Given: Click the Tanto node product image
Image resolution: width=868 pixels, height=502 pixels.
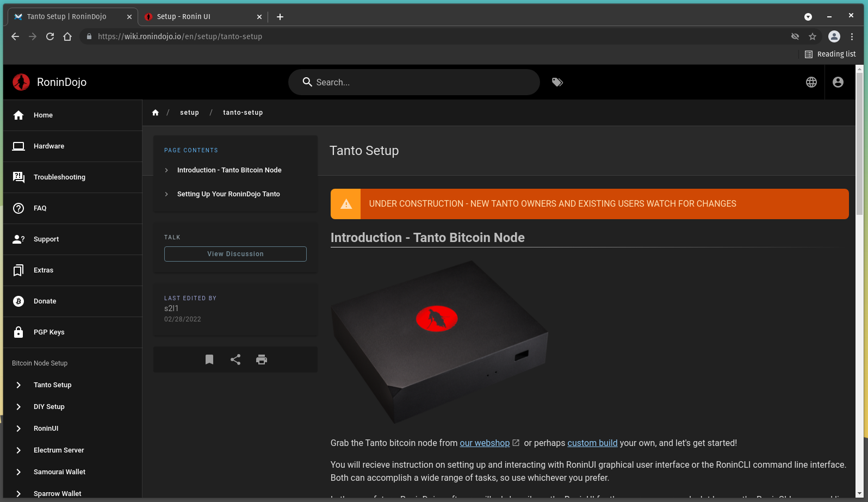Looking at the screenshot, I should click(439, 342).
